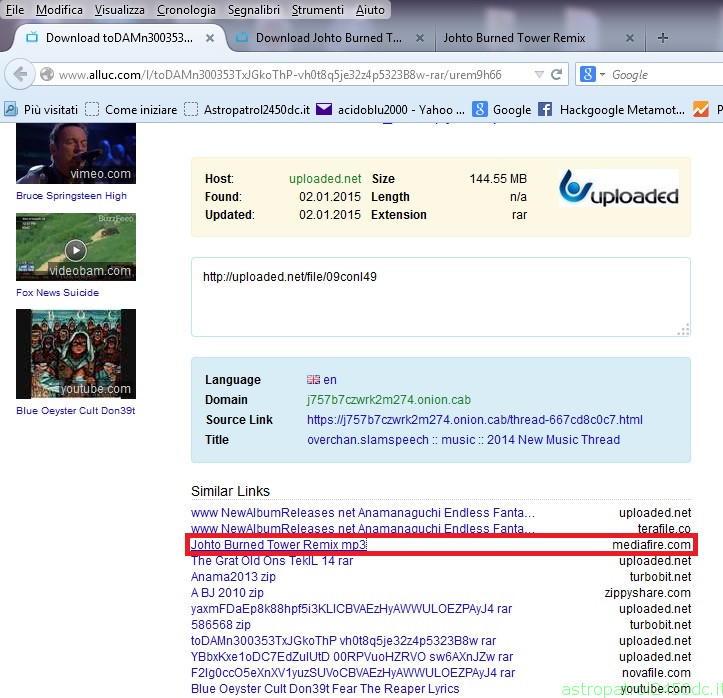
Task: Click the uploaded.net file URL text box
Action: 441,297
